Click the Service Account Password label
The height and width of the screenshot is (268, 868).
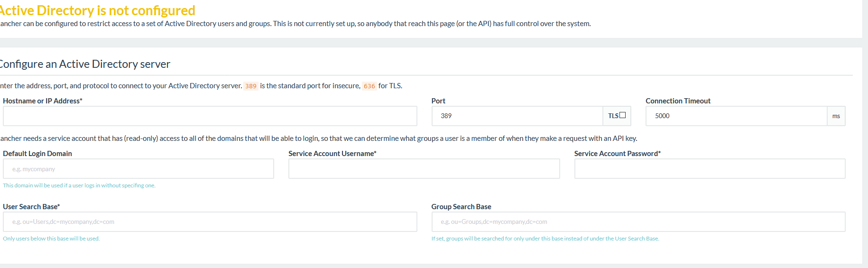(617, 153)
